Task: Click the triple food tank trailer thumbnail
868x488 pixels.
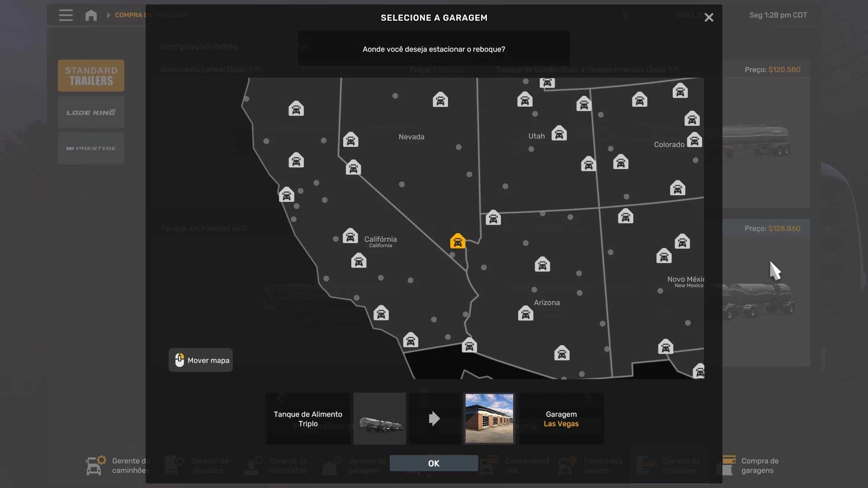Action: (380, 418)
